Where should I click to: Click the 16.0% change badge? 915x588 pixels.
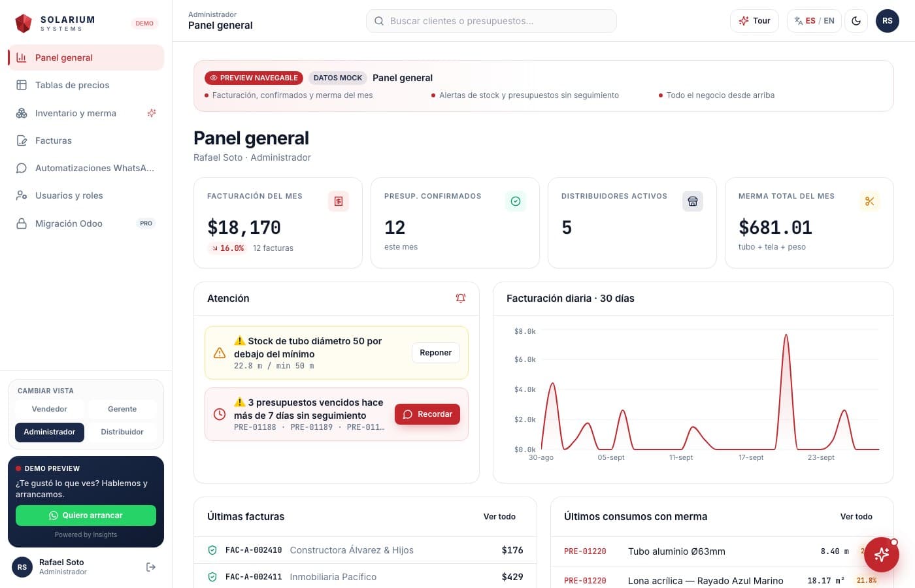pos(227,248)
